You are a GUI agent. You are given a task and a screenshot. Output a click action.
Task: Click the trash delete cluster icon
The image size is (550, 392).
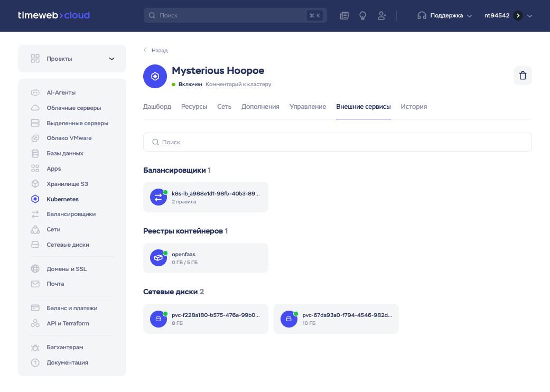pos(523,76)
